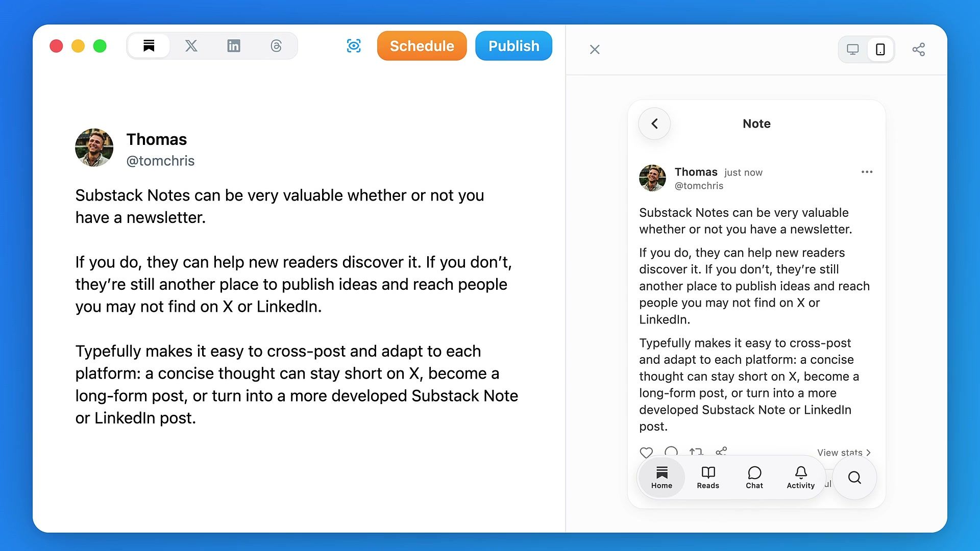
Task: Click the name Thomas in the editor
Action: click(x=157, y=139)
